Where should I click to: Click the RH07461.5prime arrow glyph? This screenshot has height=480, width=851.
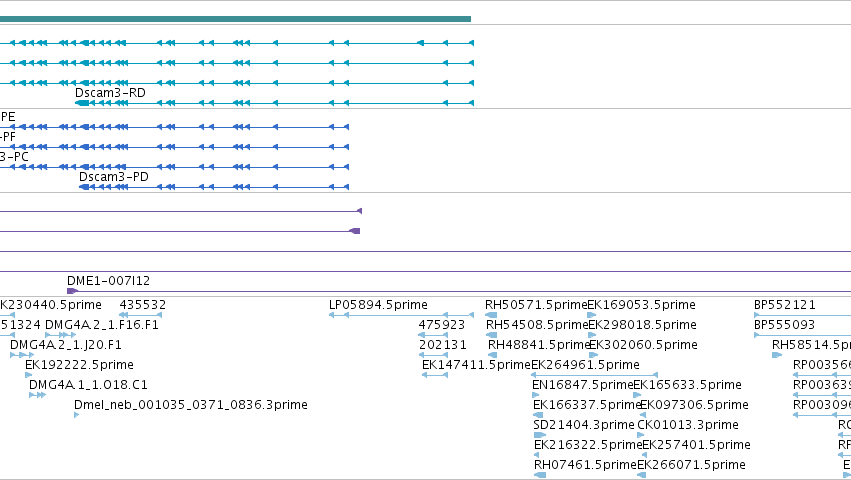(540, 475)
